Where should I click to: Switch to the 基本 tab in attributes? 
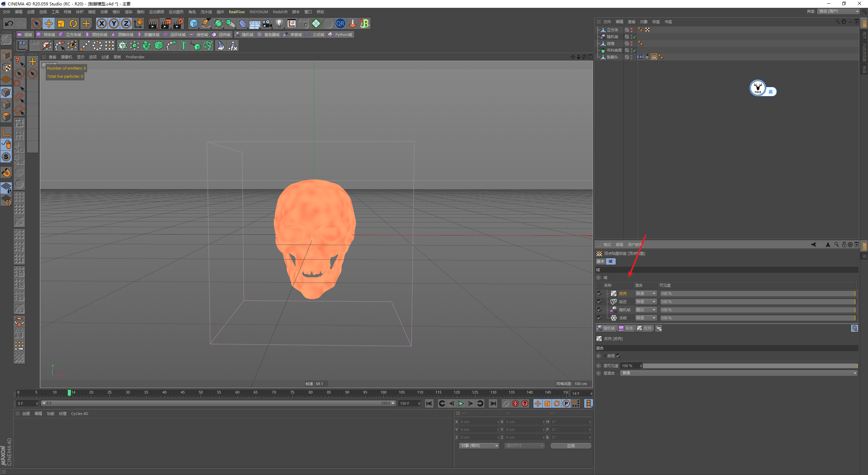pos(600,261)
